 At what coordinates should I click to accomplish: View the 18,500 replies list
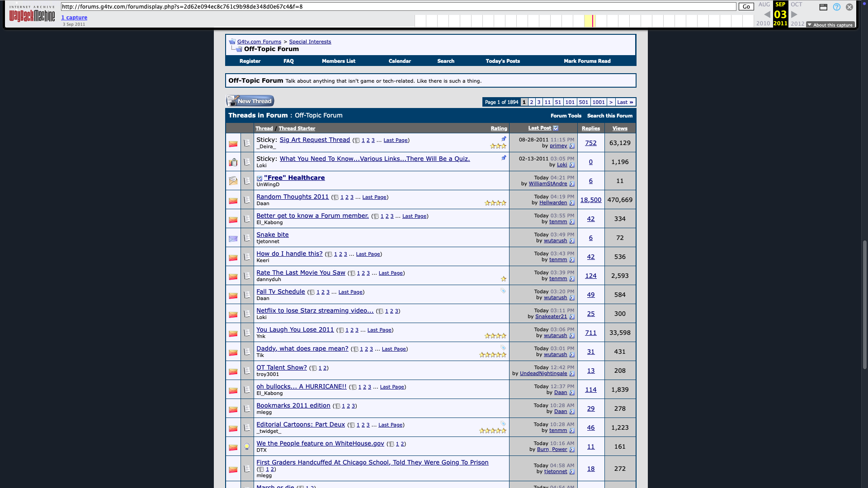coord(591,200)
